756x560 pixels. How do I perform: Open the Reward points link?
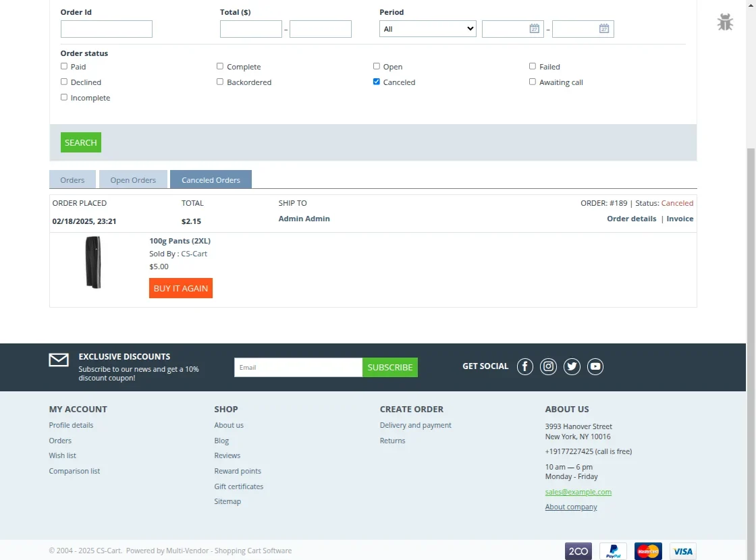click(238, 471)
